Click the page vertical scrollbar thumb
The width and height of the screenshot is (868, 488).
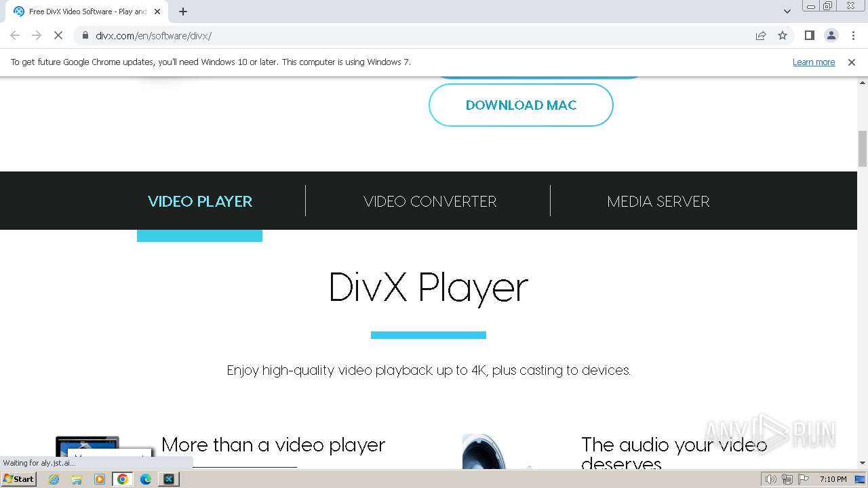(x=863, y=148)
